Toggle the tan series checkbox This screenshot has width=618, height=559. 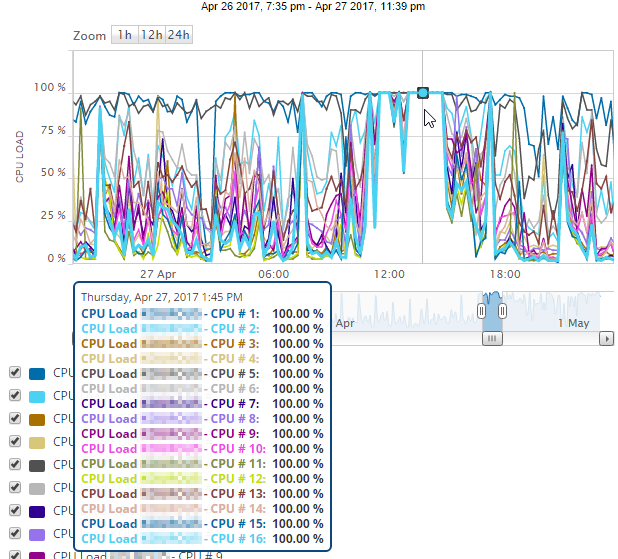click(x=15, y=441)
